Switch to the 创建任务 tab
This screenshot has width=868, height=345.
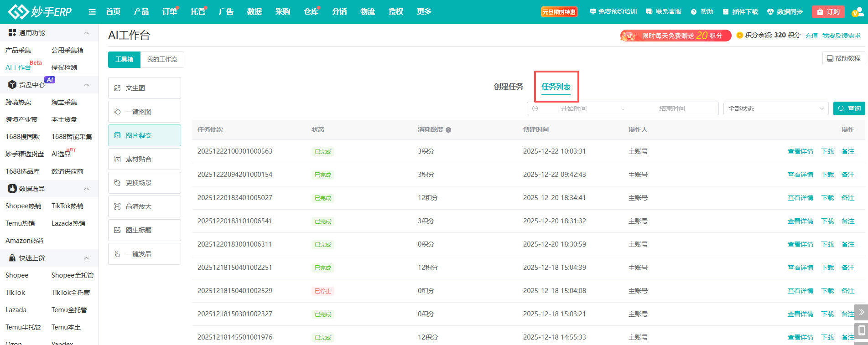point(508,87)
